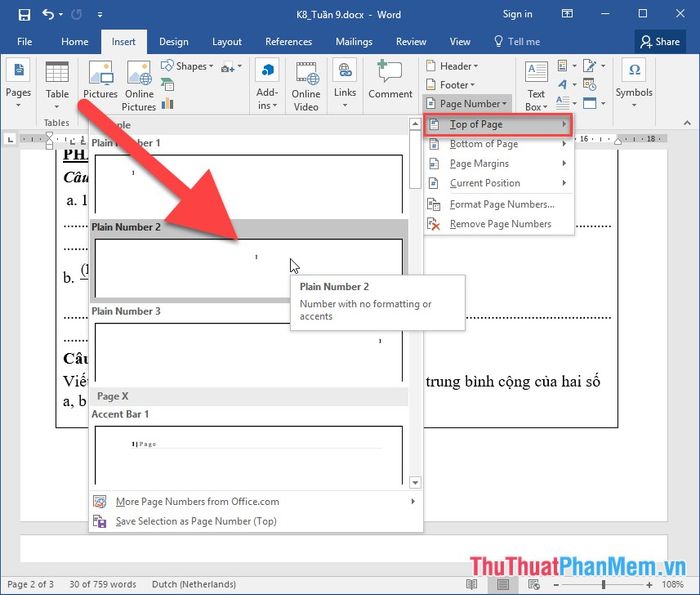The image size is (700, 595).
Task: Click zoom out minus button
Action: (x=556, y=584)
